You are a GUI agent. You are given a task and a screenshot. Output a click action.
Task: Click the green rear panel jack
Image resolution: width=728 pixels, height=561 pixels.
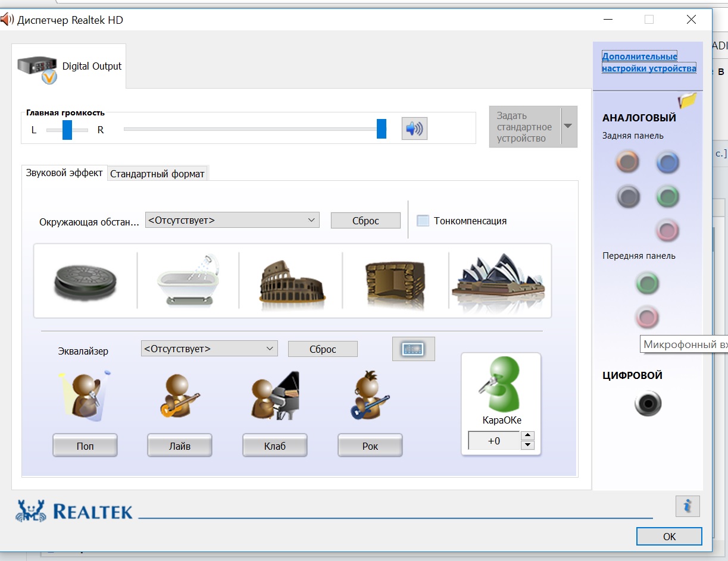667,196
